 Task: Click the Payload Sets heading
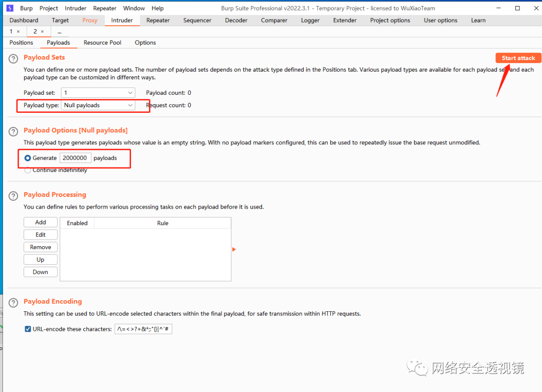44,57
